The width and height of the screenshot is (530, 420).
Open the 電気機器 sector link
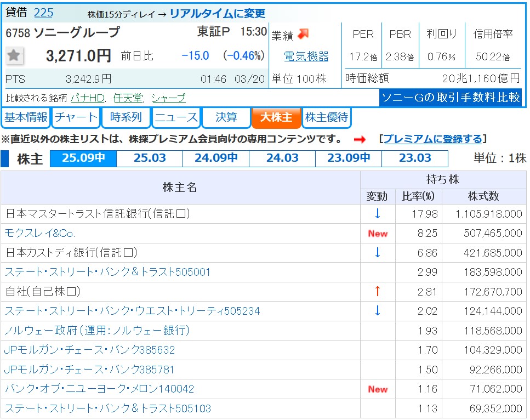click(306, 56)
